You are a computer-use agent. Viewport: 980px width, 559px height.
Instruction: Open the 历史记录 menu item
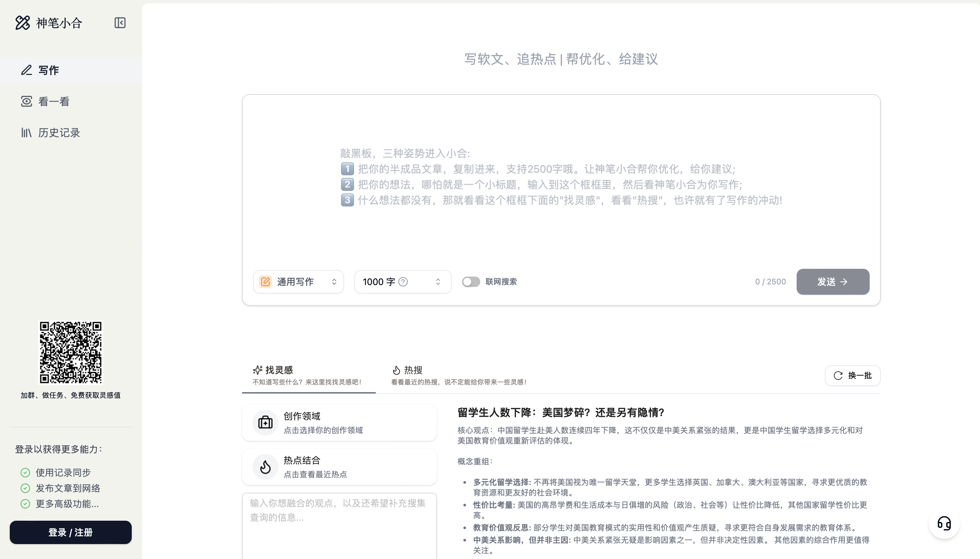71,132
